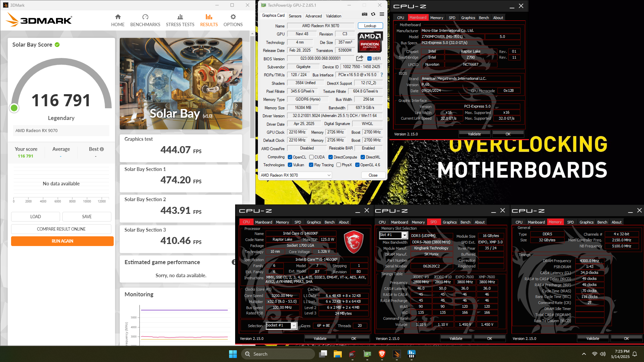Viewport: 644px width, 362px height.
Task: Take a GPU-Z screenshot with camera icon
Action: coord(365,14)
